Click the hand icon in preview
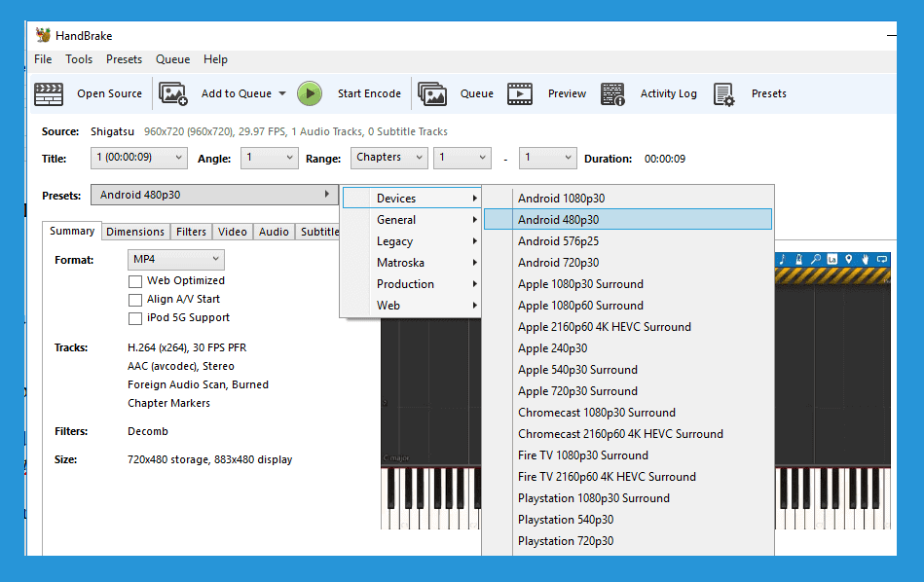Image resolution: width=924 pixels, height=582 pixels. (865, 259)
